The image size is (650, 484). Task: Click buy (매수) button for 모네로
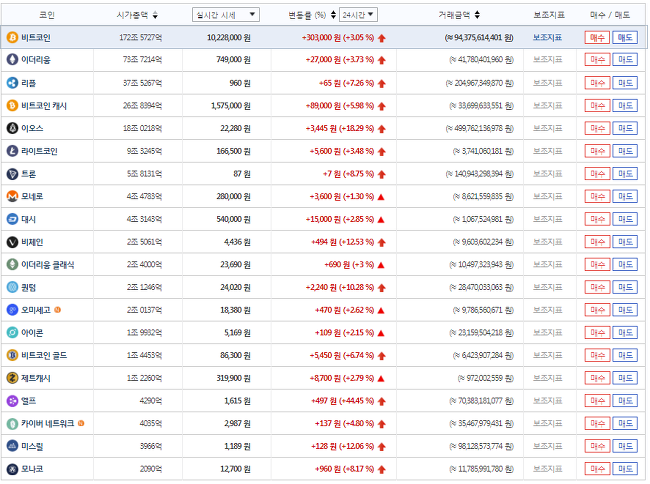(x=597, y=196)
